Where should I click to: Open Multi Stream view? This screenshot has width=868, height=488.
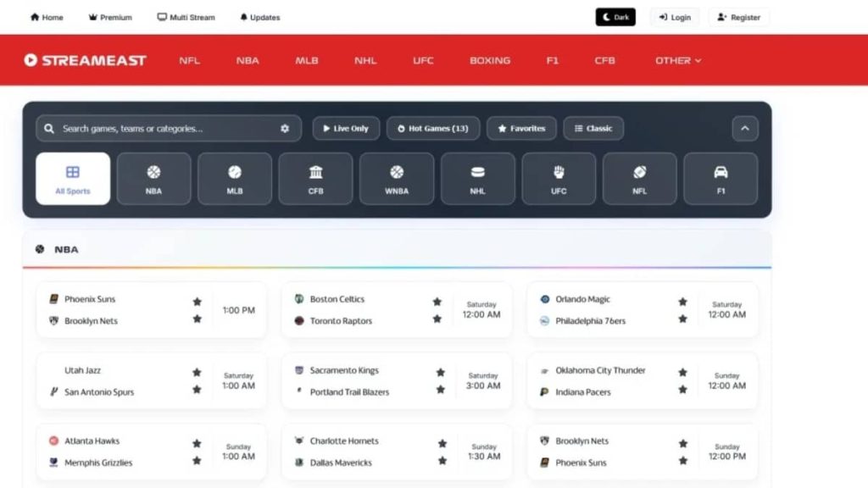(186, 17)
